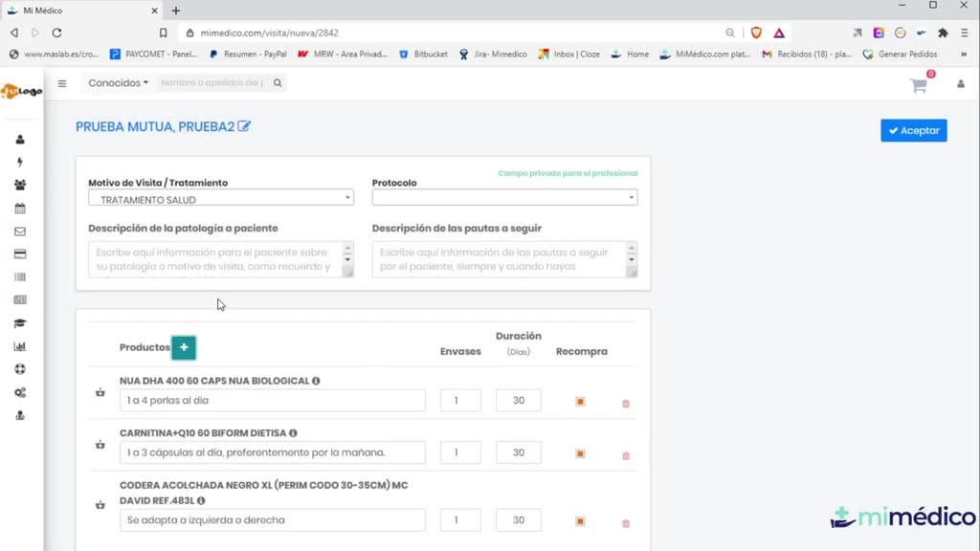Click Descripción de la patología textarea

[221, 259]
